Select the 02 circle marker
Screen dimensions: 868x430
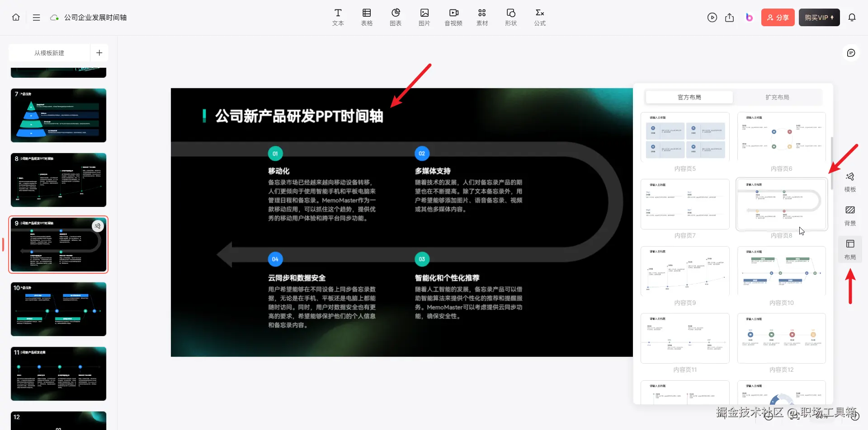422,154
